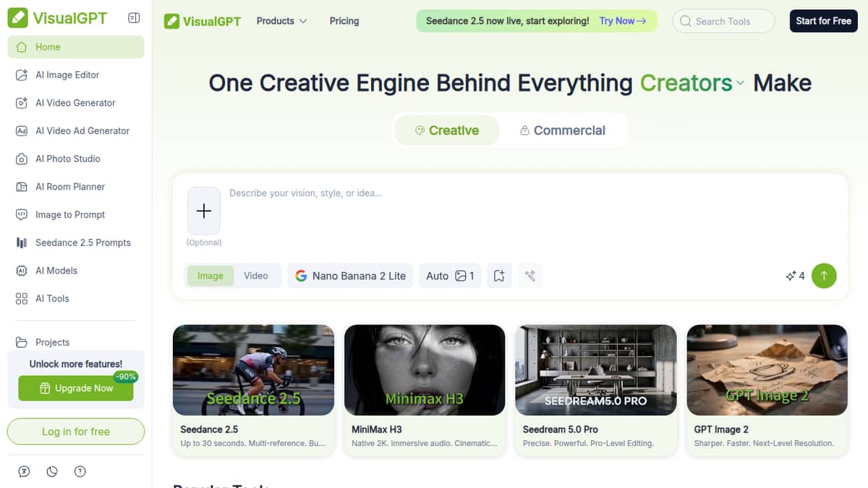Collapse the sidebar with the panel icon
This screenshot has height=488, width=868.
tap(134, 18)
